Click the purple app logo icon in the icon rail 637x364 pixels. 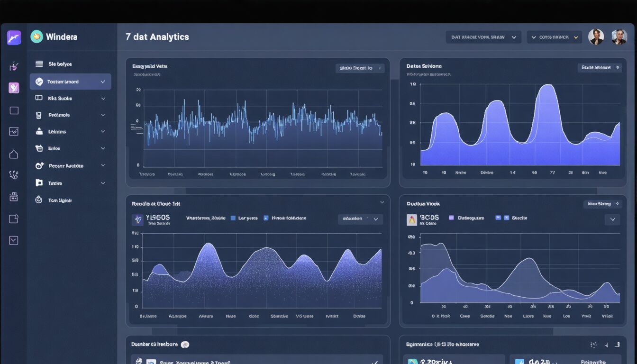(x=14, y=37)
